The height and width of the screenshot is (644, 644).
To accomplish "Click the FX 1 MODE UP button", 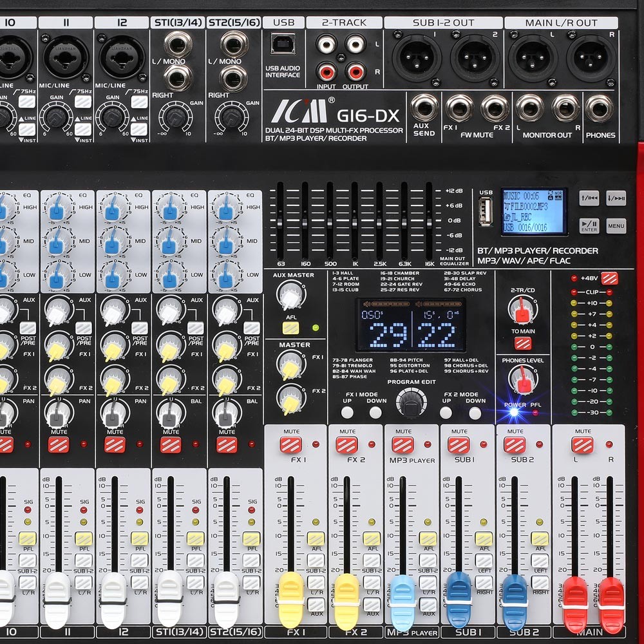I will tap(348, 412).
